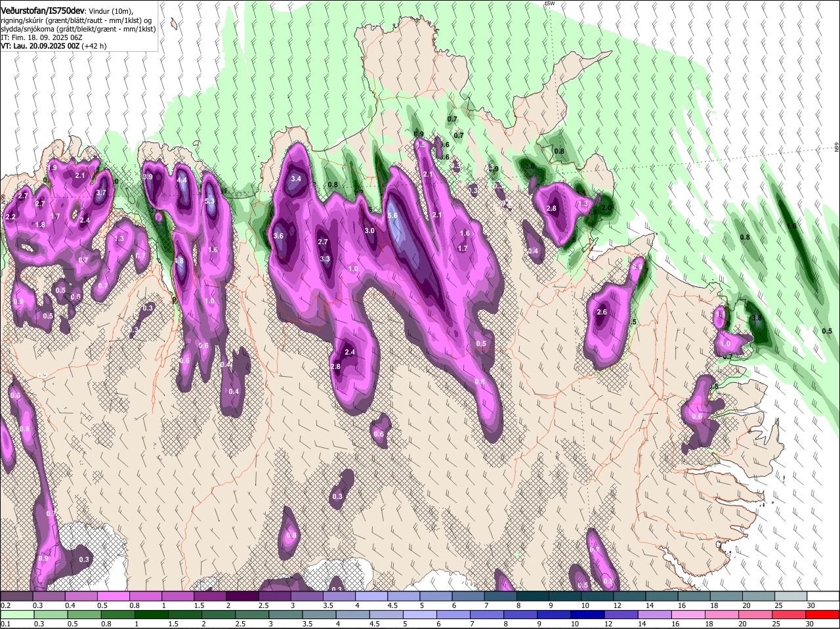This screenshot has height=629, width=840.
Task: Select darkest purple snow swatch between 2 and 2.5
Action: pos(242,596)
